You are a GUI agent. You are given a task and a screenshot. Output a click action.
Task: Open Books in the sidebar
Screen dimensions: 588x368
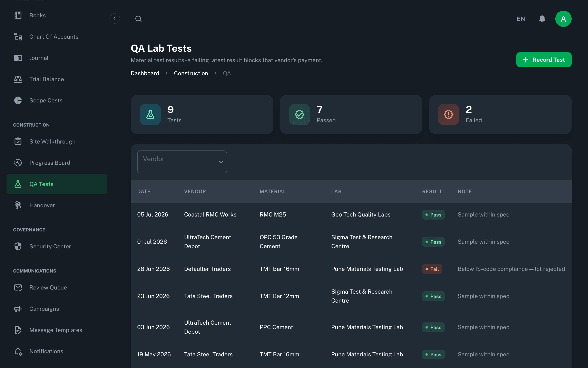[57, 15]
